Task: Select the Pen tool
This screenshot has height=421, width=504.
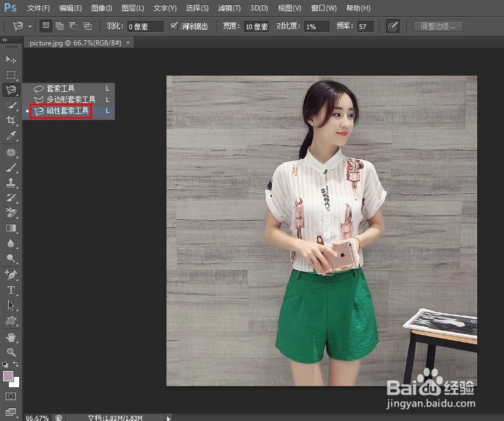Action: pyautogui.click(x=11, y=275)
